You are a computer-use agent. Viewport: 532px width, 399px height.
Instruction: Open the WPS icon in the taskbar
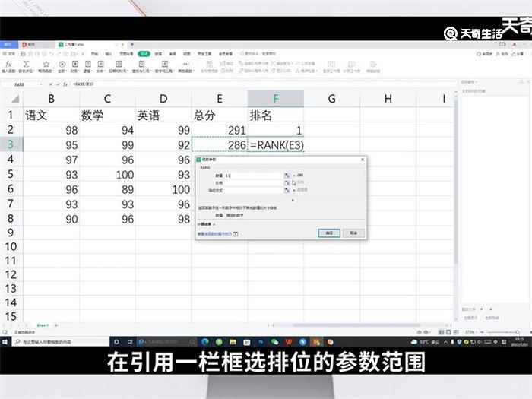[x=289, y=342]
